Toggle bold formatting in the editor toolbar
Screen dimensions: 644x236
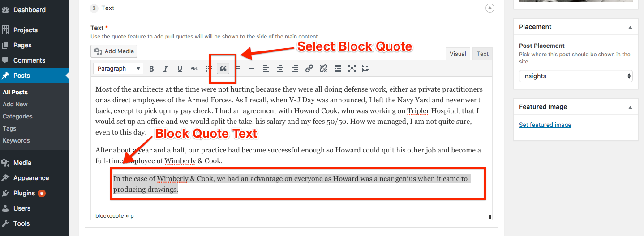pyautogui.click(x=151, y=69)
